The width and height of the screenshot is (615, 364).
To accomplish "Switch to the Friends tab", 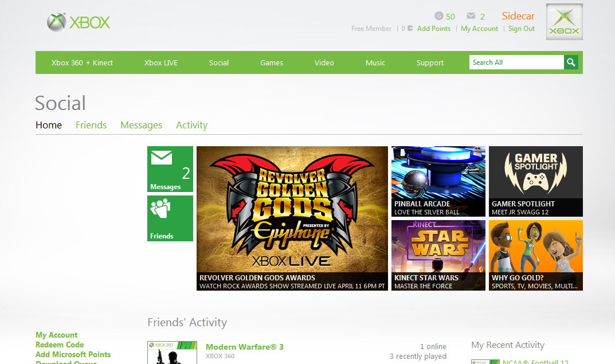I will (x=91, y=125).
